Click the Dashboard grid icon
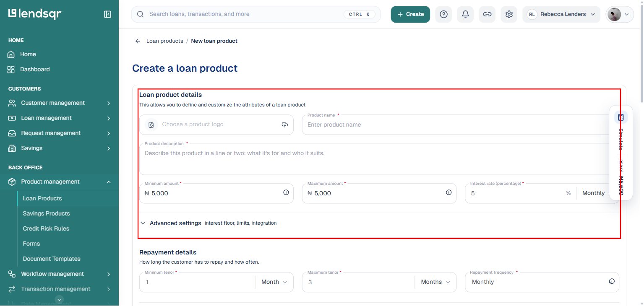The height and width of the screenshot is (306, 644). [11, 70]
